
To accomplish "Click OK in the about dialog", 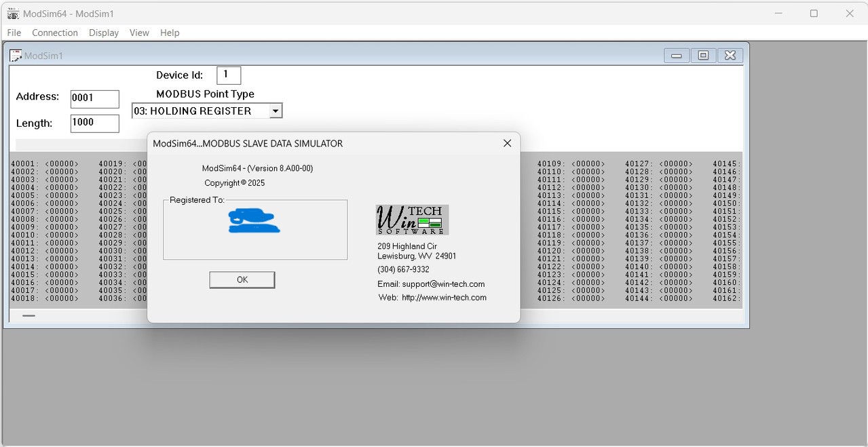I will 242,279.
